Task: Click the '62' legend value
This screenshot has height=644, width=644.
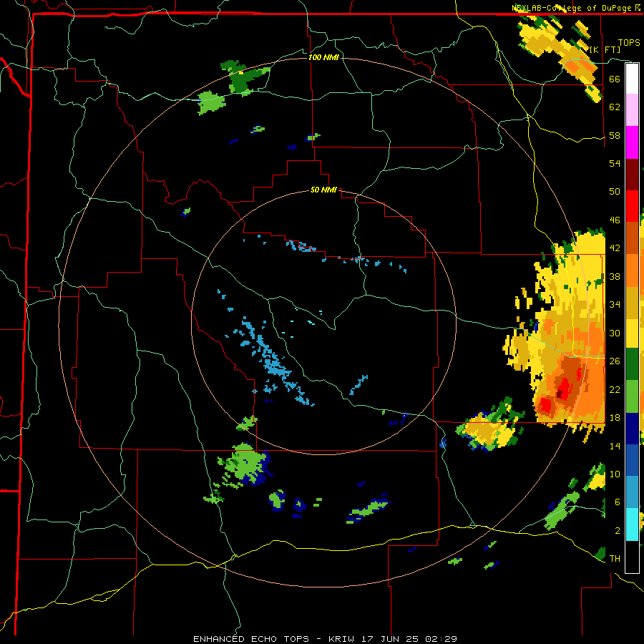Action: 615,107
